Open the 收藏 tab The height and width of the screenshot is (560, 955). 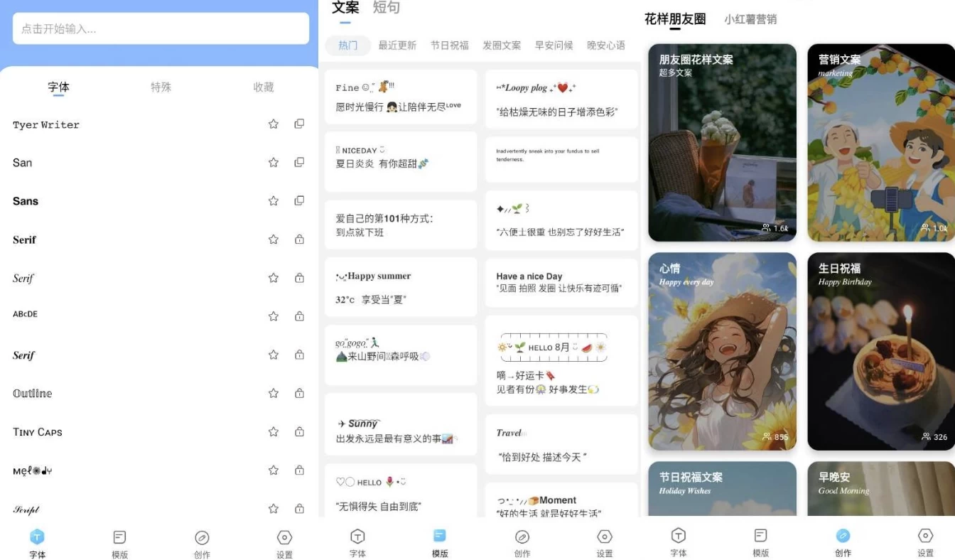[x=264, y=87]
